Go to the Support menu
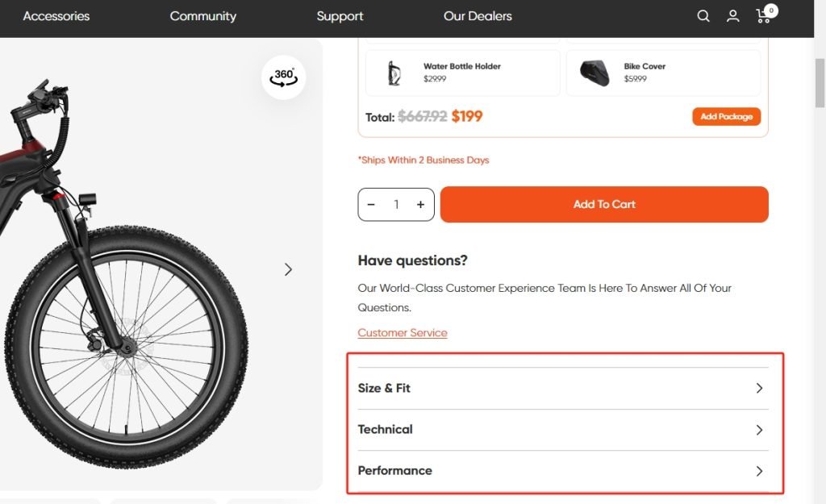This screenshot has height=504, width=826. [x=340, y=16]
